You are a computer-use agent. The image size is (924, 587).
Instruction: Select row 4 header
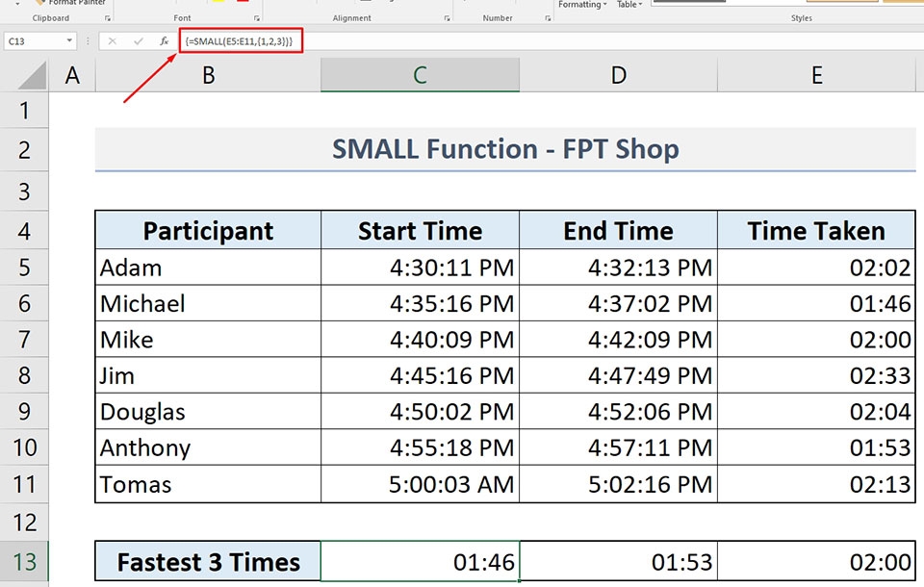(x=24, y=230)
